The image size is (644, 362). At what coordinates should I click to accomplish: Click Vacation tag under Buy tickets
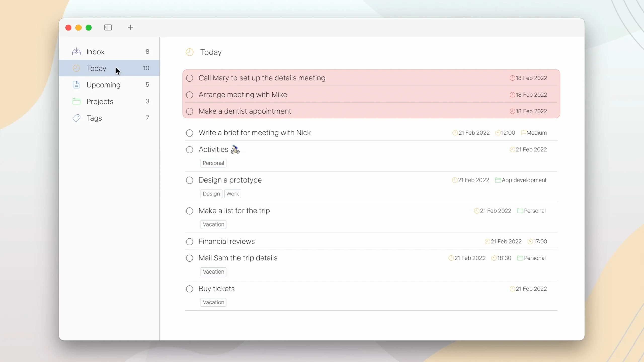213,302
